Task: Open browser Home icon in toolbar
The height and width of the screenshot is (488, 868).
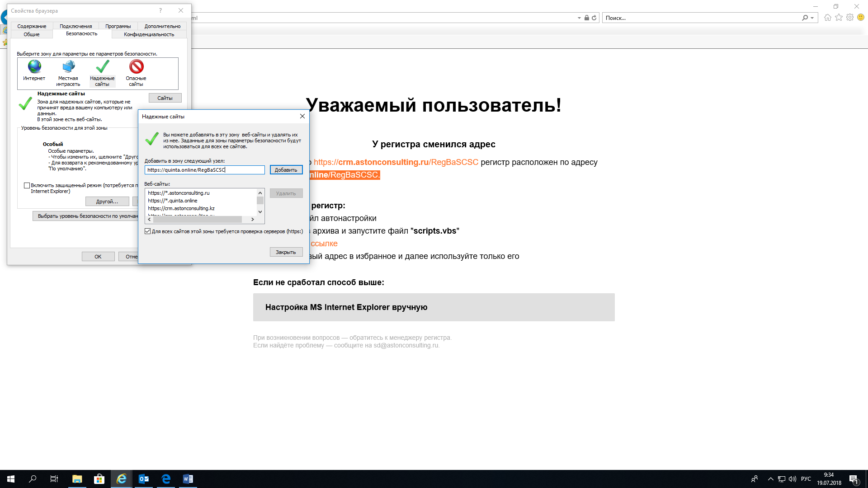Action: (x=827, y=18)
